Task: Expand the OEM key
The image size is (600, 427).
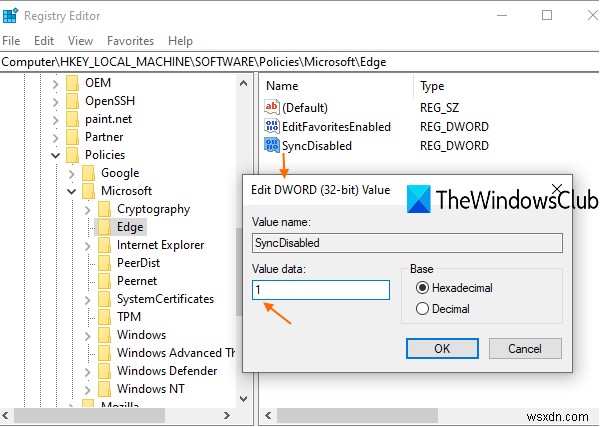Action: [55, 83]
